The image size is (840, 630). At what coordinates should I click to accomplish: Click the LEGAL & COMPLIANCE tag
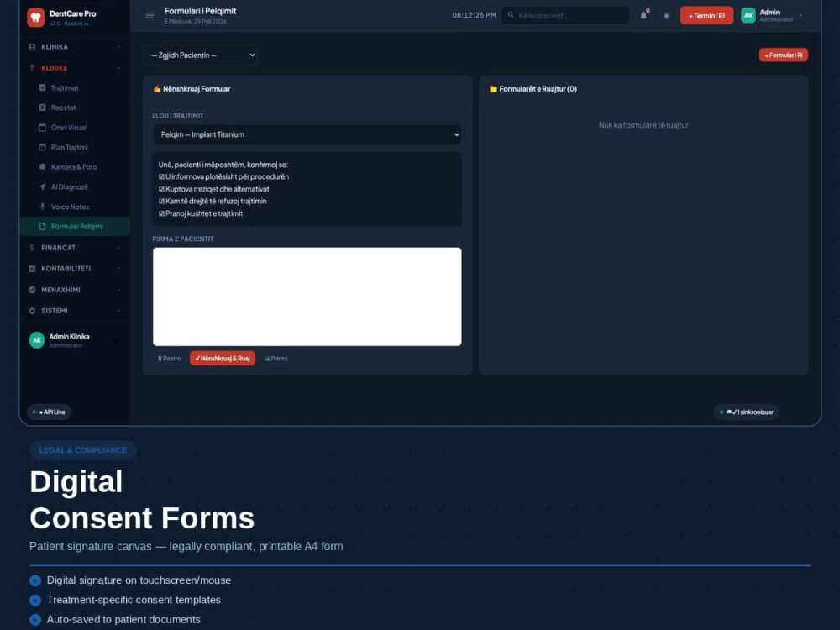[x=83, y=450]
